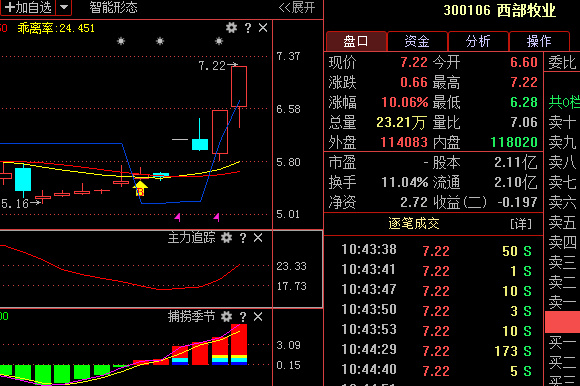
Task: Click the 7.37 price axis label
Action: click(288, 56)
